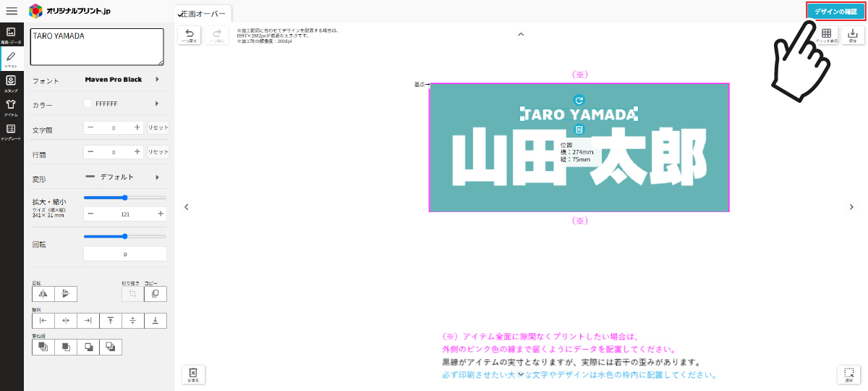Copy the selected text object
Image resolution: width=868 pixels, height=391 pixels.
pos(156,294)
